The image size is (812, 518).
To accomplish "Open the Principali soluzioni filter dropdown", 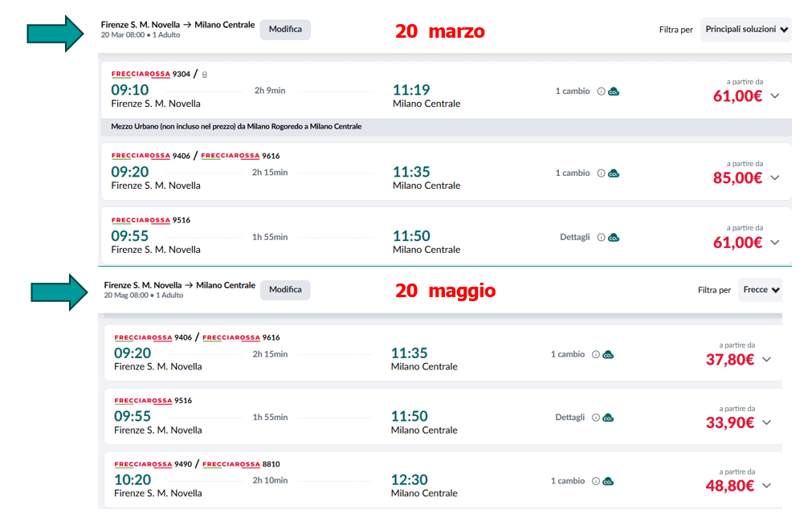I will point(746,30).
